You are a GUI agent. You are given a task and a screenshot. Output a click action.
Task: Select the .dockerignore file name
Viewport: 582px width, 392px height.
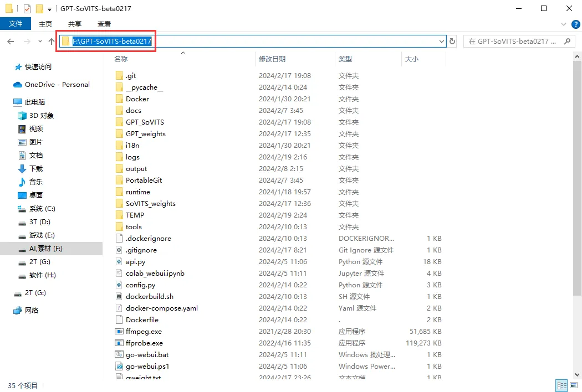click(x=148, y=239)
